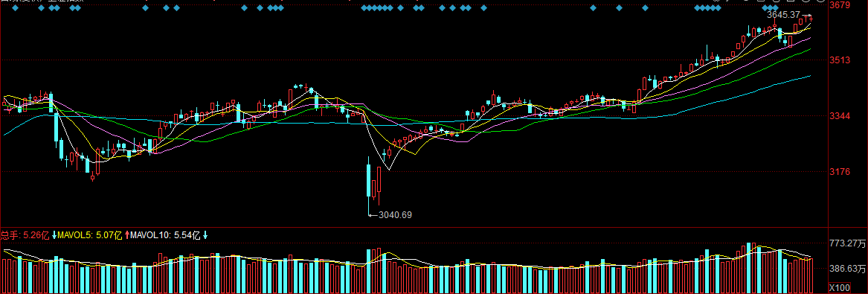Click the 3679 price axis value
The width and height of the screenshot is (868, 294).
click(840, 6)
